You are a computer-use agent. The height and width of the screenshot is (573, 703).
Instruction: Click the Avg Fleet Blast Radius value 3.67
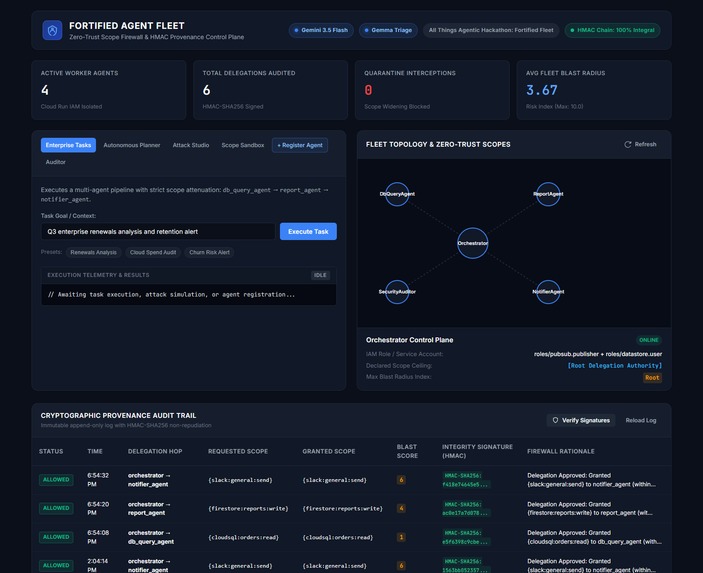point(542,90)
